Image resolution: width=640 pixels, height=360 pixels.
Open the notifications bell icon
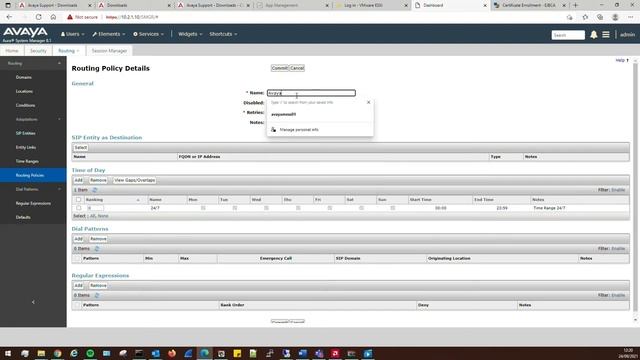point(593,35)
